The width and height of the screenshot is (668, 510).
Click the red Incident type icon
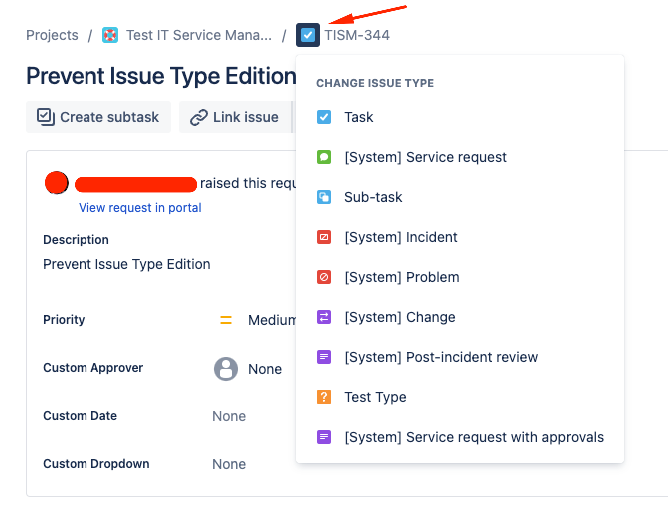pyautogui.click(x=324, y=237)
